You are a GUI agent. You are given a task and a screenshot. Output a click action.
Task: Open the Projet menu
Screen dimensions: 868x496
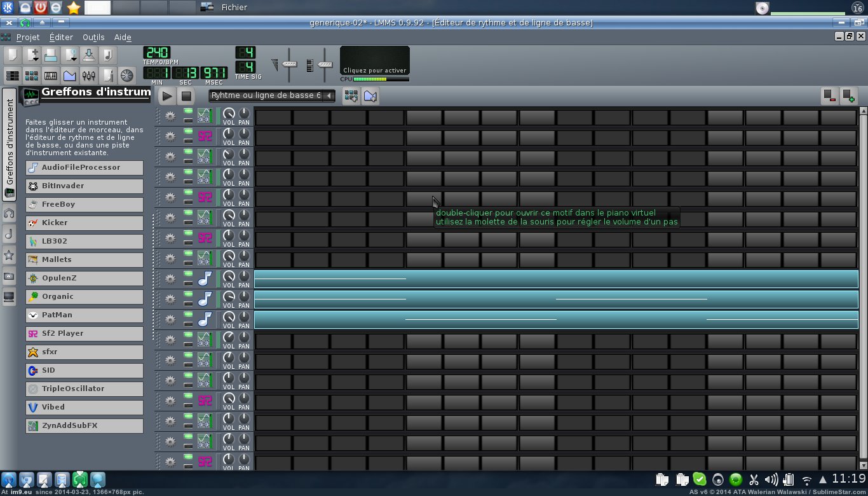pyautogui.click(x=28, y=38)
